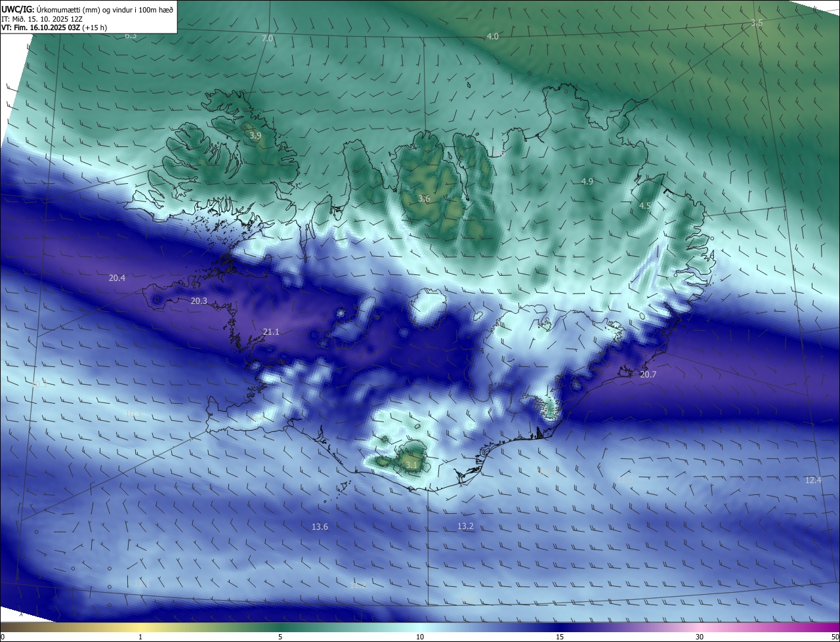Image resolution: width=840 pixels, height=642 pixels.
Task: Click the 4.9 value label
Action: (x=587, y=182)
